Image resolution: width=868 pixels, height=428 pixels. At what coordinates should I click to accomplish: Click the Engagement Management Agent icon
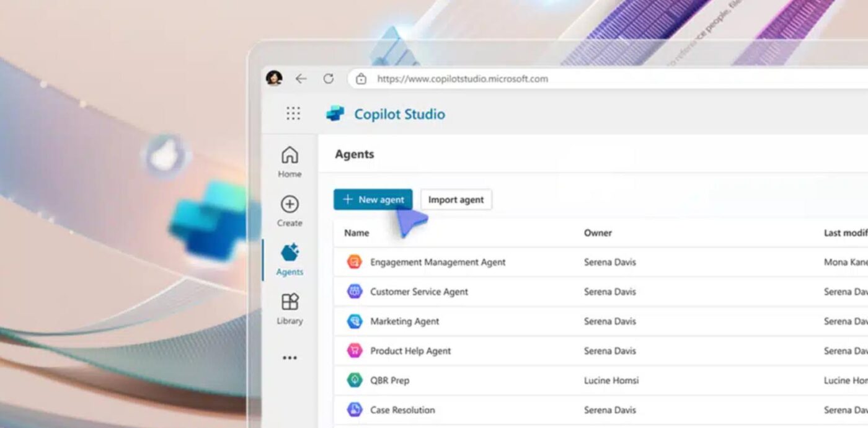(354, 262)
